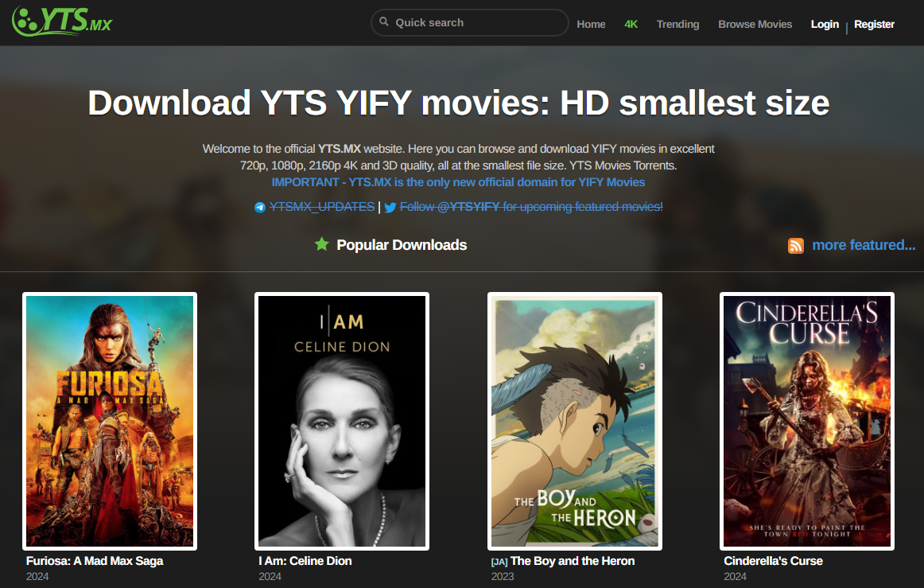Click the year 2024 under Furiosa

(x=37, y=577)
